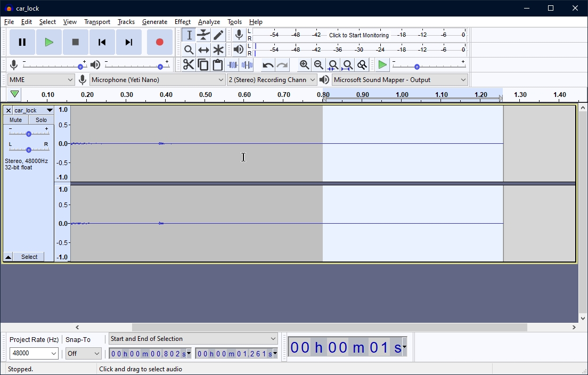The height and width of the screenshot is (375, 588).
Task: Click the red Record button
Action: 159,42
